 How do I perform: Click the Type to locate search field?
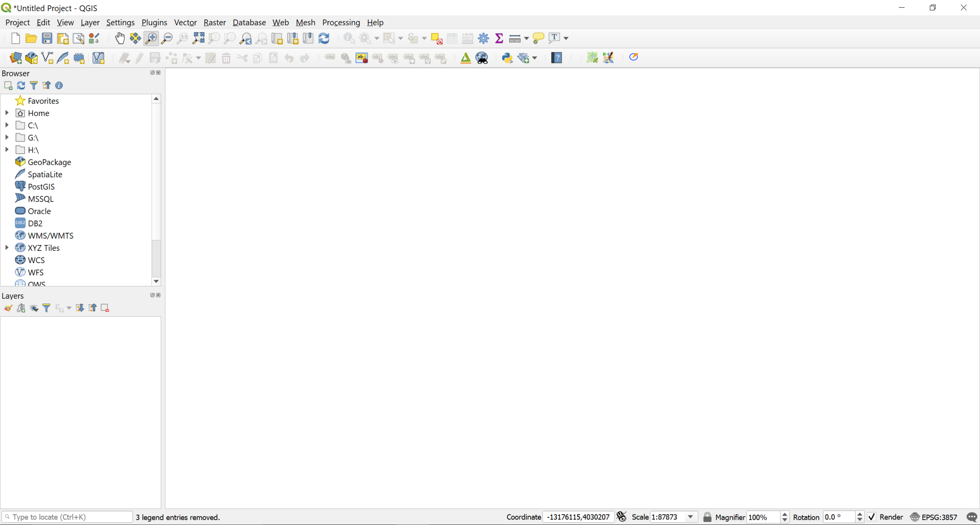tap(67, 517)
